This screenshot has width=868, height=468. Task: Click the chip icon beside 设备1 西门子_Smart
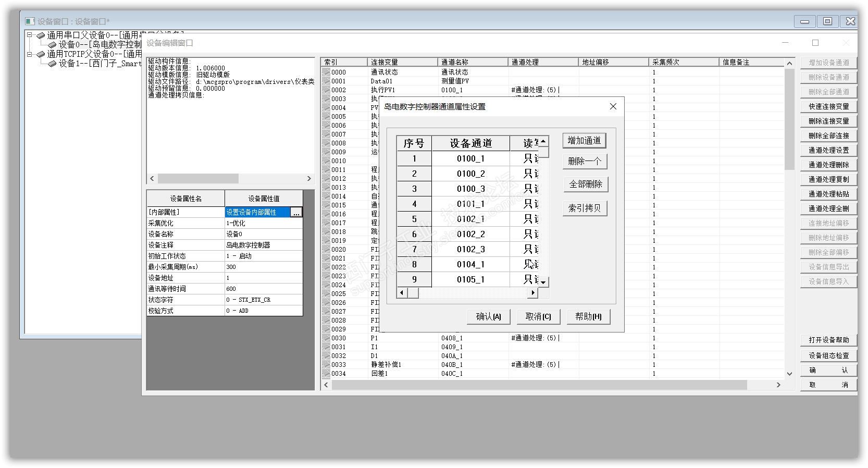pyautogui.click(x=52, y=64)
